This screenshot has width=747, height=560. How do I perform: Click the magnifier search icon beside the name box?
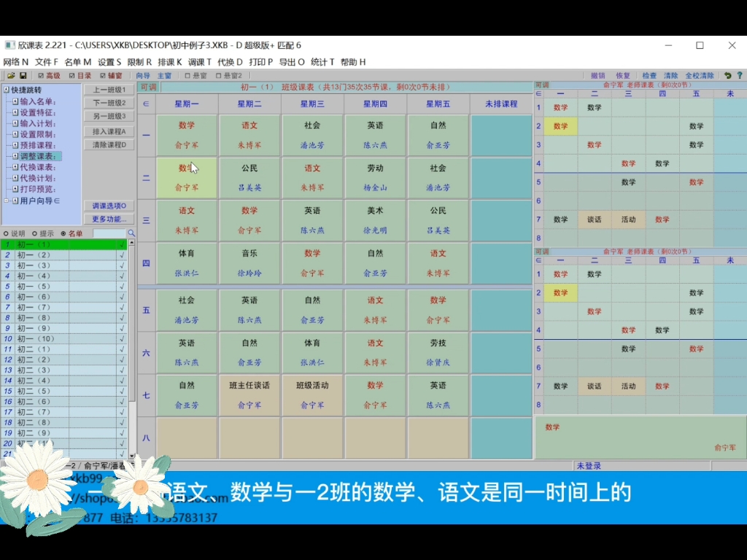point(133,233)
